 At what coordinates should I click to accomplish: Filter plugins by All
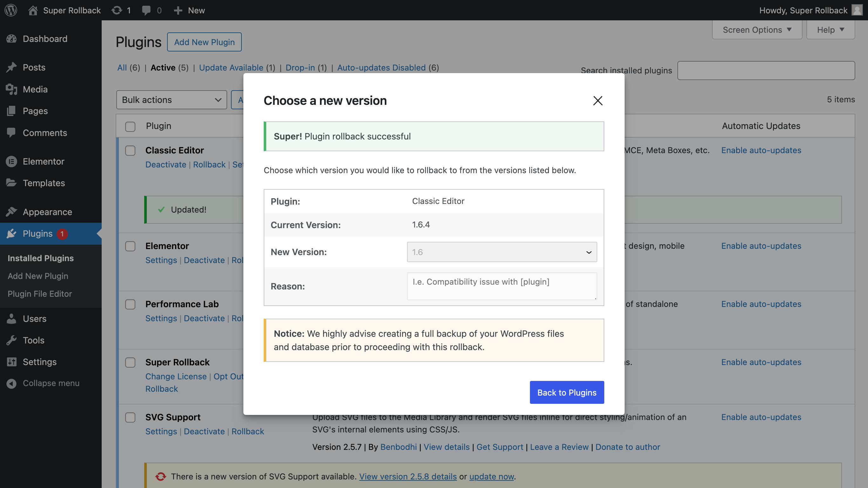point(122,67)
